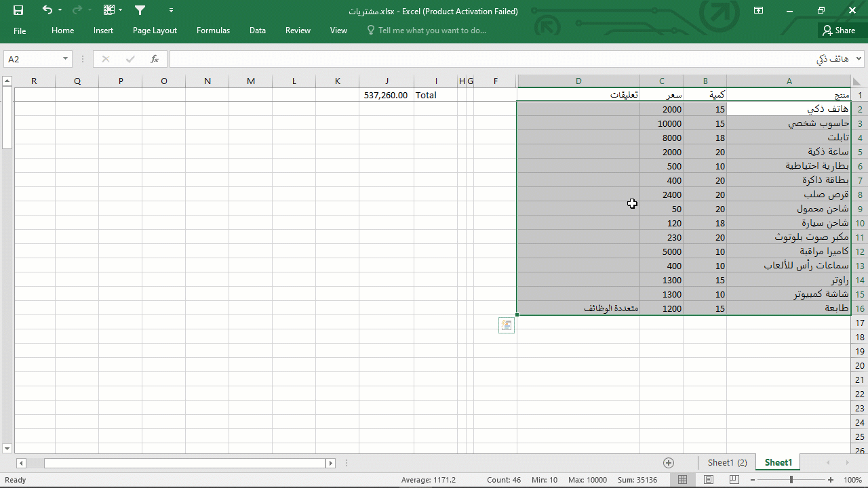The image size is (868, 488).
Task: Click the 100% zoom level button
Action: click(852, 480)
